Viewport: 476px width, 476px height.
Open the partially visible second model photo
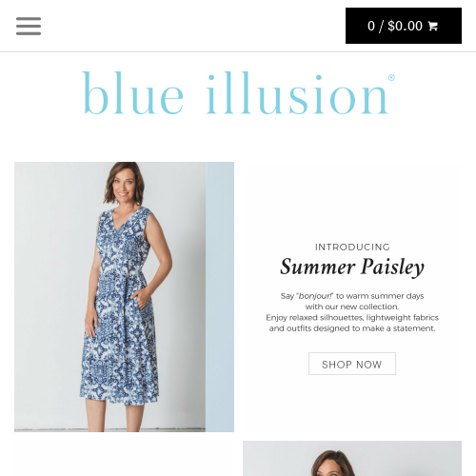(352, 458)
